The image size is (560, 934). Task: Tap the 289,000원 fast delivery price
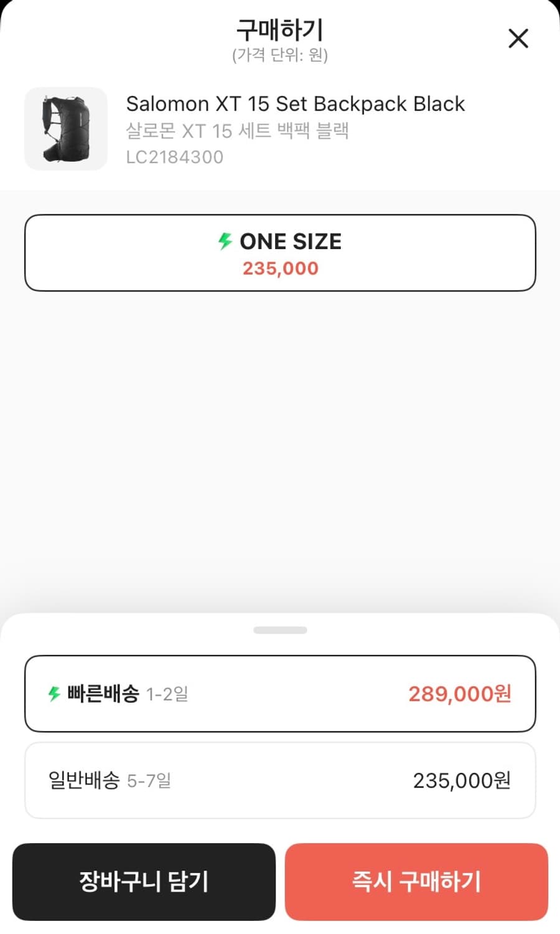point(460,694)
